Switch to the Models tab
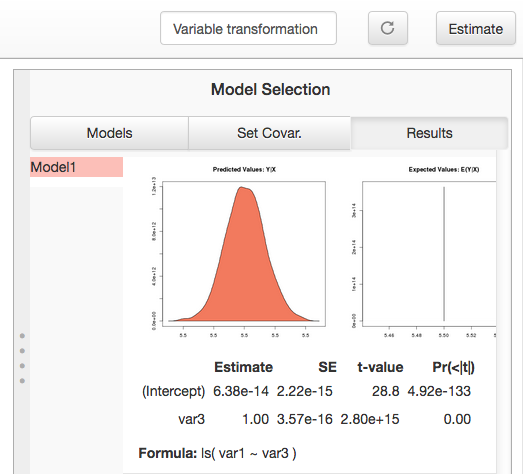 coord(109,133)
